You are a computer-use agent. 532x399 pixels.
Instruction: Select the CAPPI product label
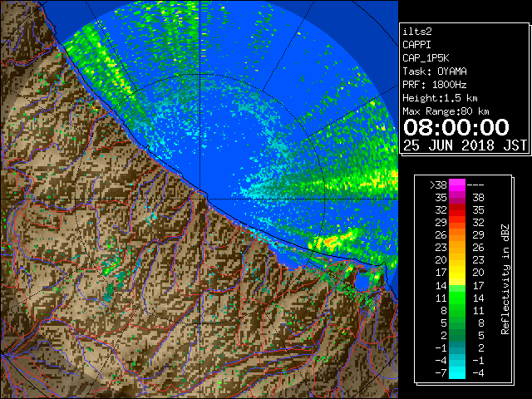coord(416,45)
